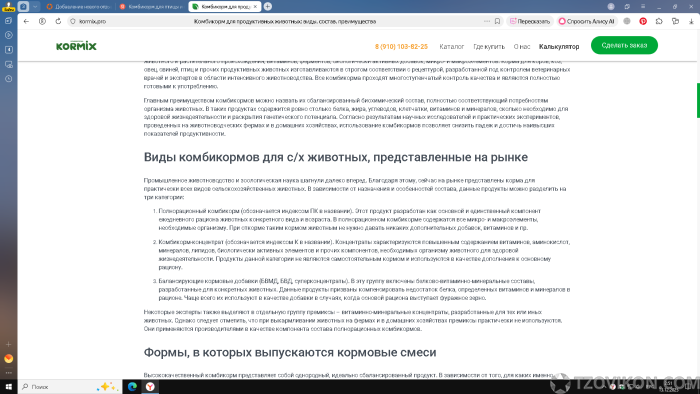Open Microsoft Edge from taskbar
The height and width of the screenshot is (394, 700).
(x=132, y=386)
